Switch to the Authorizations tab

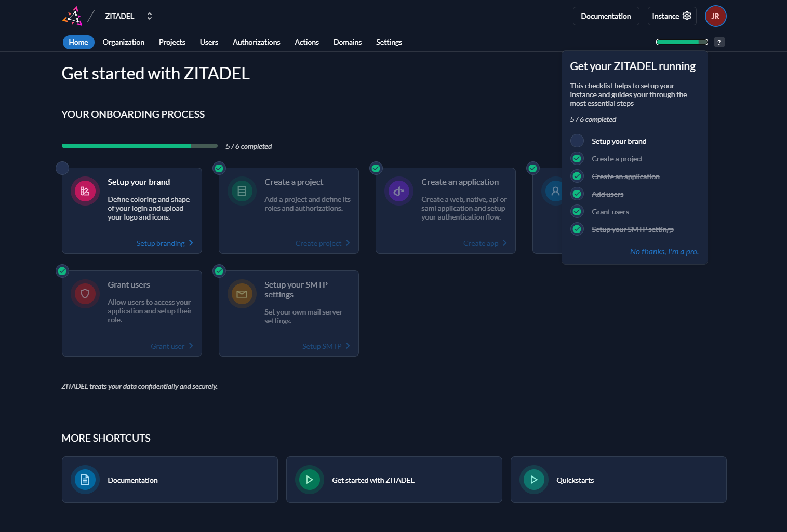(256, 42)
